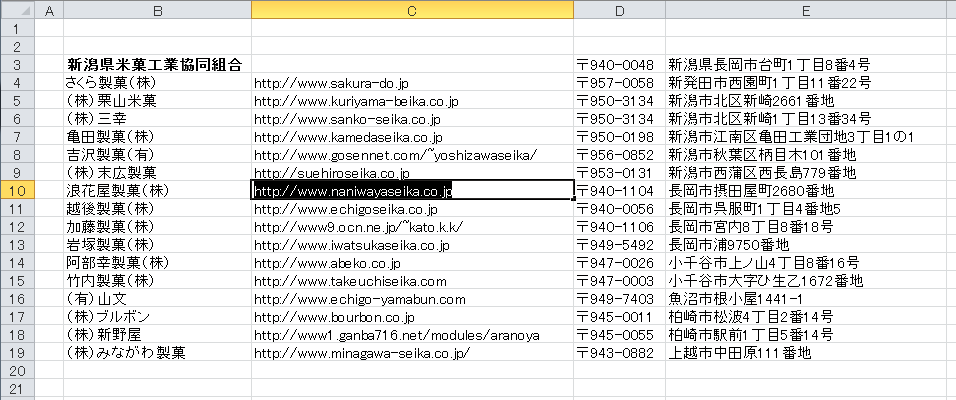The height and width of the screenshot is (400, 956).
Task: Click cell 越後製菓(株)
Action: pyautogui.click(x=157, y=209)
